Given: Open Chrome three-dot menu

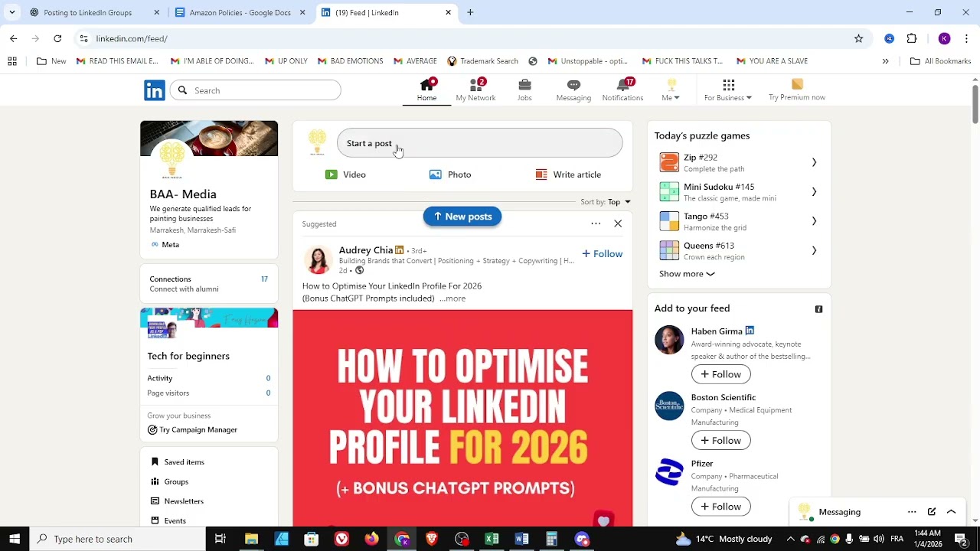Looking at the screenshot, I should [967, 38].
